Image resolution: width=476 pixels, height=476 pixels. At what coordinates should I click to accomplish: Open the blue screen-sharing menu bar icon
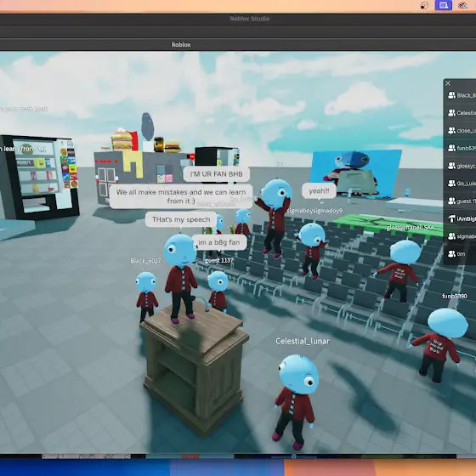click(x=443, y=5)
